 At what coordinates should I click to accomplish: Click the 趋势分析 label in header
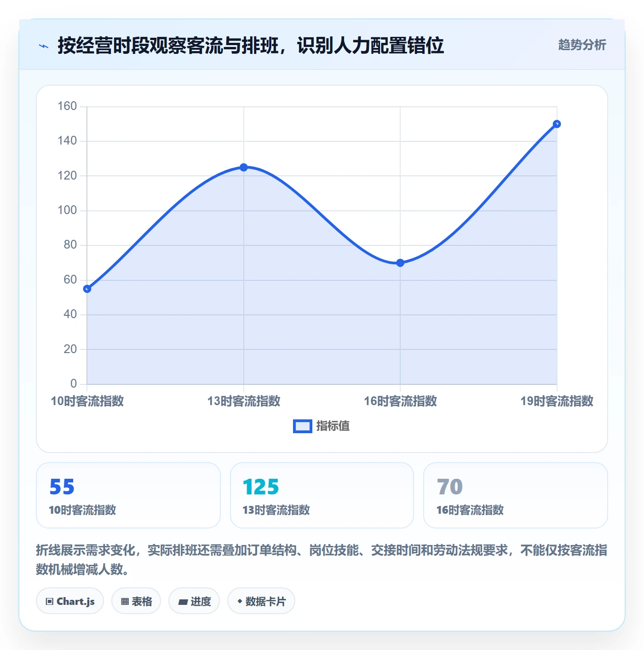pyautogui.click(x=582, y=45)
